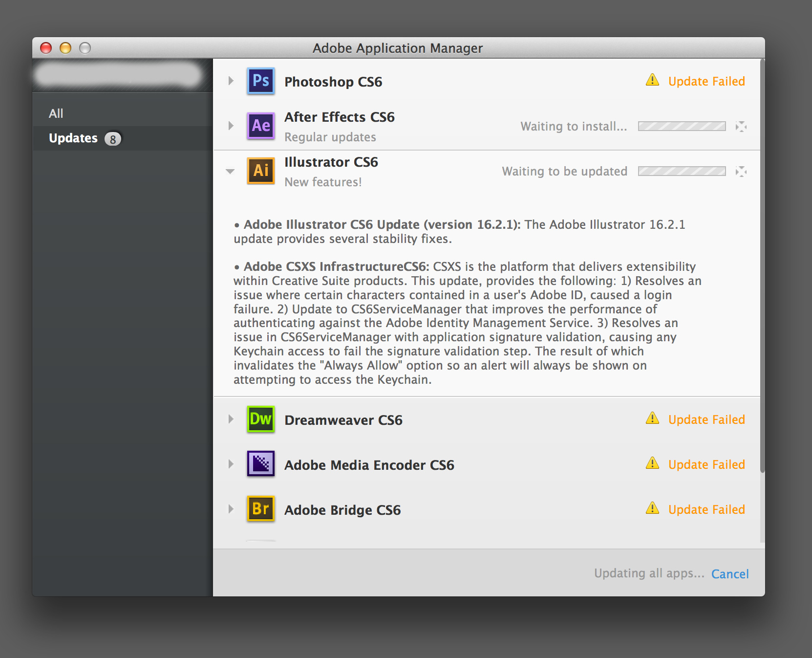Click Photoshop CS6 warning triangle icon
812x658 pixels.
coord(652,80)
